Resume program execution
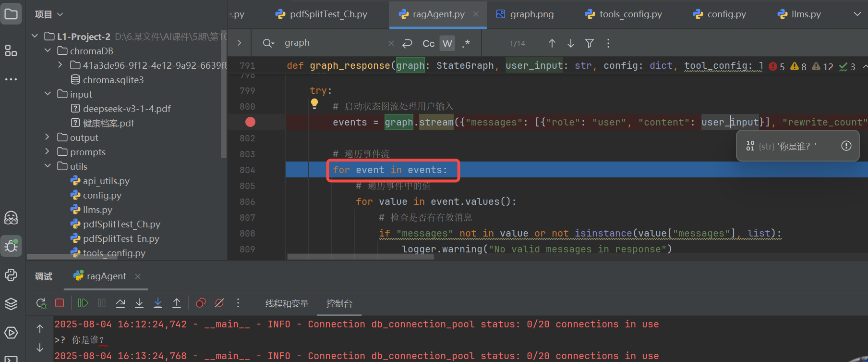The width and height of the screenshot is (868, 362). (83, 303)
